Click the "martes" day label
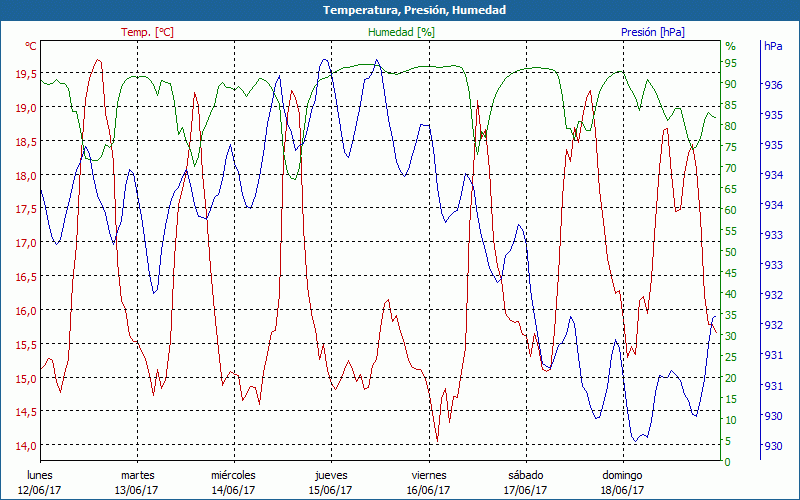 point(138,475)
